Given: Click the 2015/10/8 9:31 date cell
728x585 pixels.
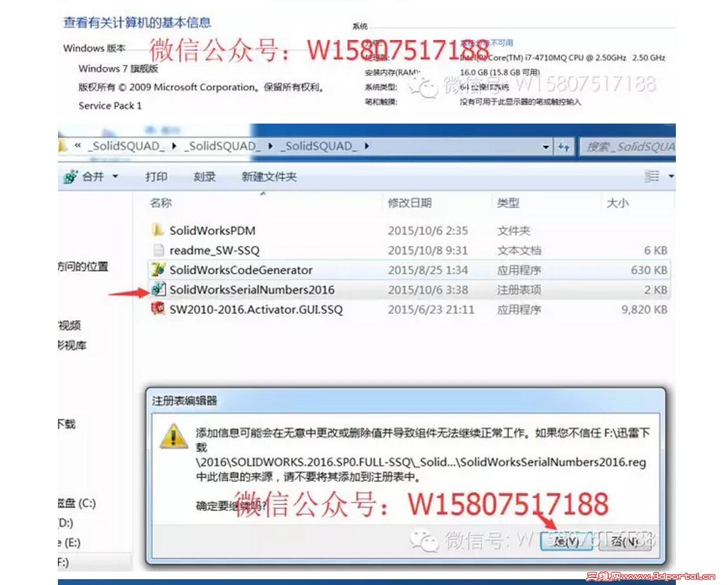Looking at the screenshot, I should 427,250.
